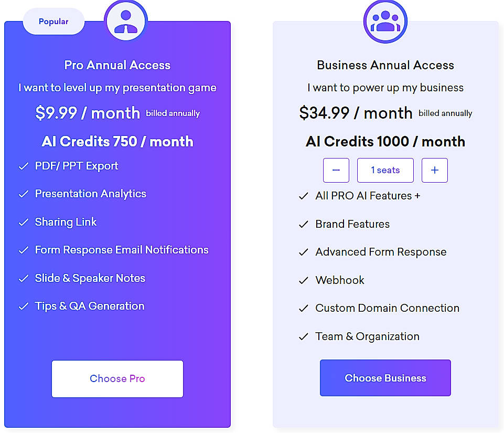Click the Pro plan user avatar icon
This screenshot has height=433, width=504.
(125, 20)
